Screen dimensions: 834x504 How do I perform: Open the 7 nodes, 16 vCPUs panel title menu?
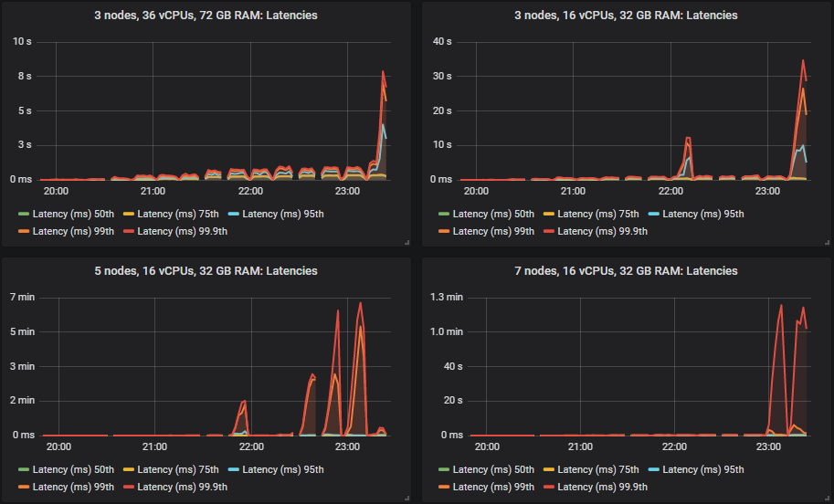pyautogui.click(x=627, y=271)
